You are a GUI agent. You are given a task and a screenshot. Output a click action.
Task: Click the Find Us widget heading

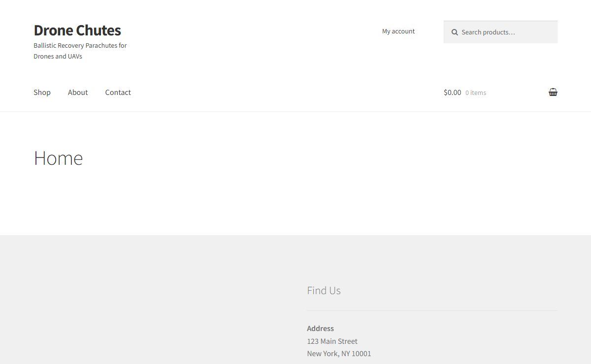[324, 290]
